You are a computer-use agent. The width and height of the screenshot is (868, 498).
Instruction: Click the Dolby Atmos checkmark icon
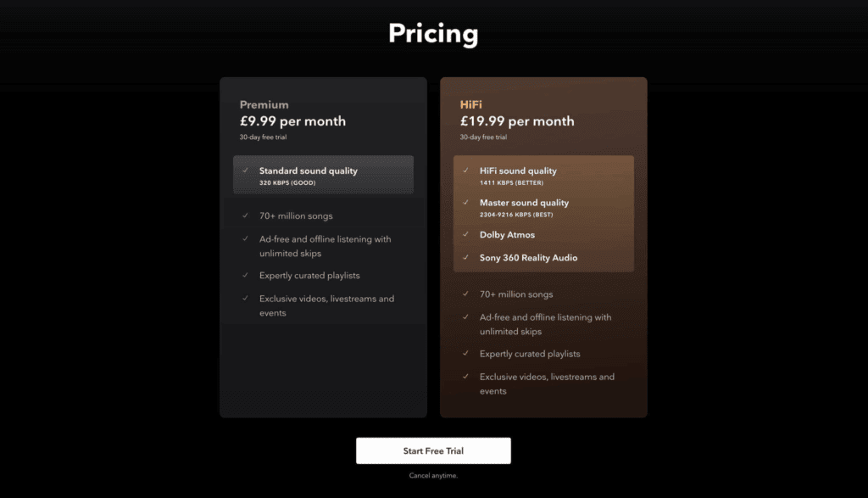465,234
